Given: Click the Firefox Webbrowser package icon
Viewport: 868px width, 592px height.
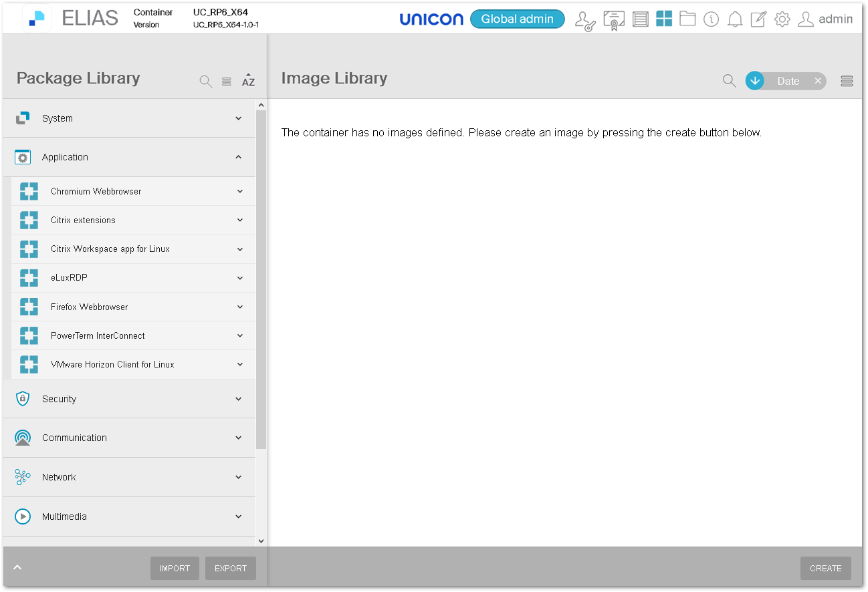Looking at the screenshot, I should coord(29,307).
